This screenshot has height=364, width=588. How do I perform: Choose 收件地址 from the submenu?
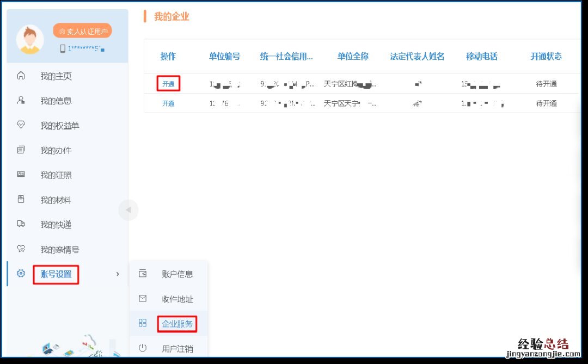coord(177,299)
